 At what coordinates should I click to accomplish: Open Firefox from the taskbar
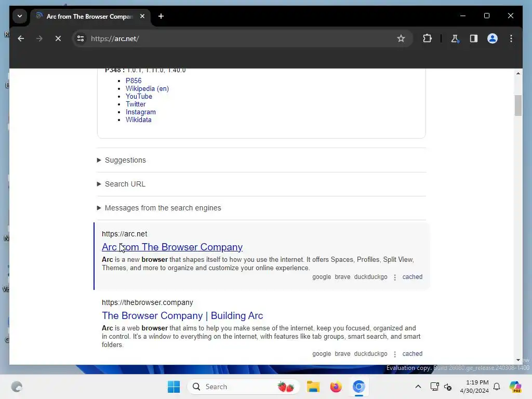336,387
